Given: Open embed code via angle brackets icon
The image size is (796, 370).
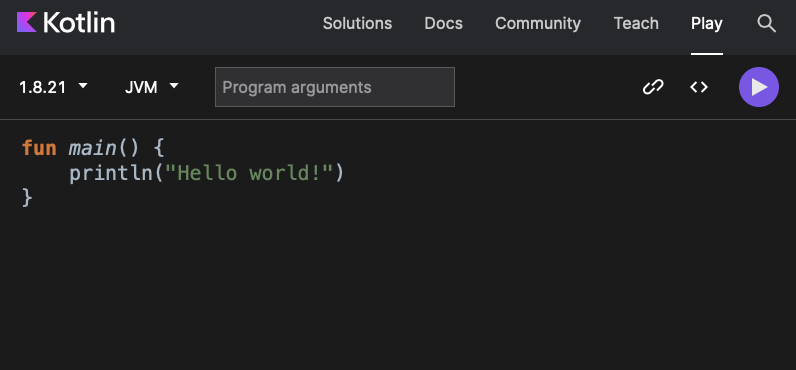Looking at the screenshot, I should (x=699, y=87).
